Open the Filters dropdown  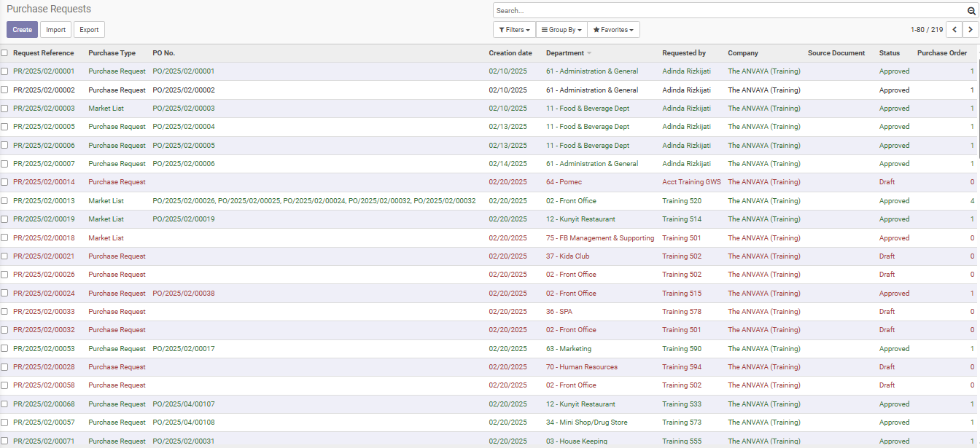click(x=514, y=30)
